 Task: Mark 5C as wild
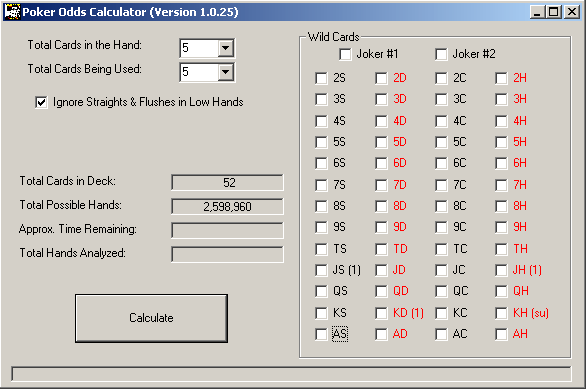(x=441, y=142)
